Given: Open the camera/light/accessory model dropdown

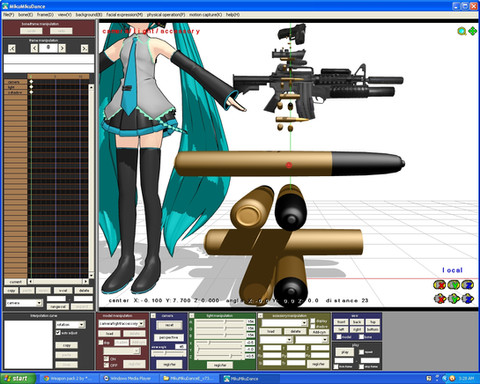Looking at the screenshot, I should click(x=121, y=323).
